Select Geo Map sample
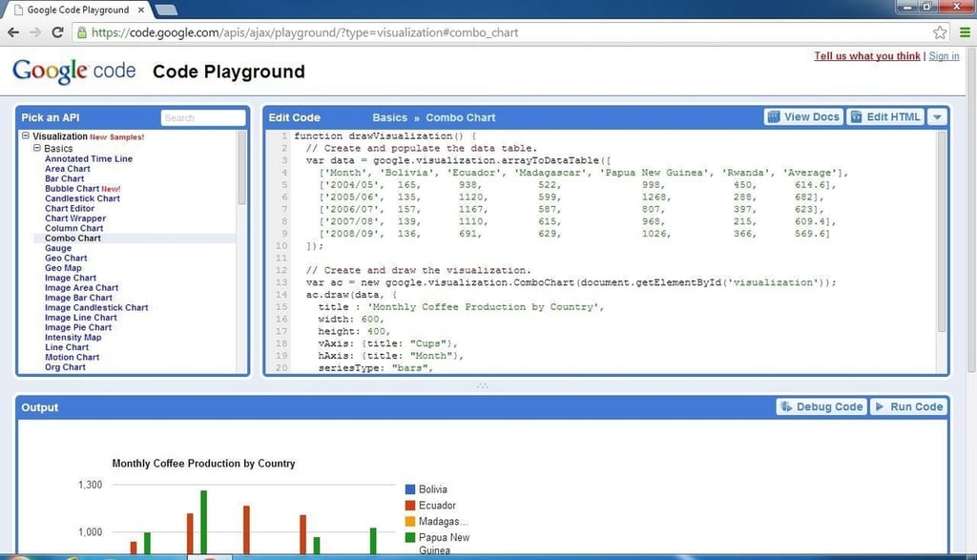977x560 pixels. pyautogui.click(x=63, y=268)
